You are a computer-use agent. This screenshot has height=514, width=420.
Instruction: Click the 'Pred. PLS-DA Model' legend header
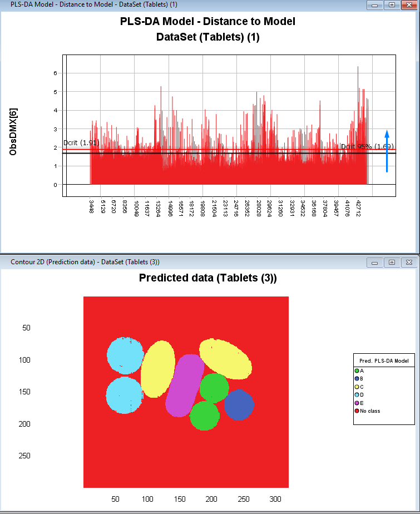(x=384, y=360)
